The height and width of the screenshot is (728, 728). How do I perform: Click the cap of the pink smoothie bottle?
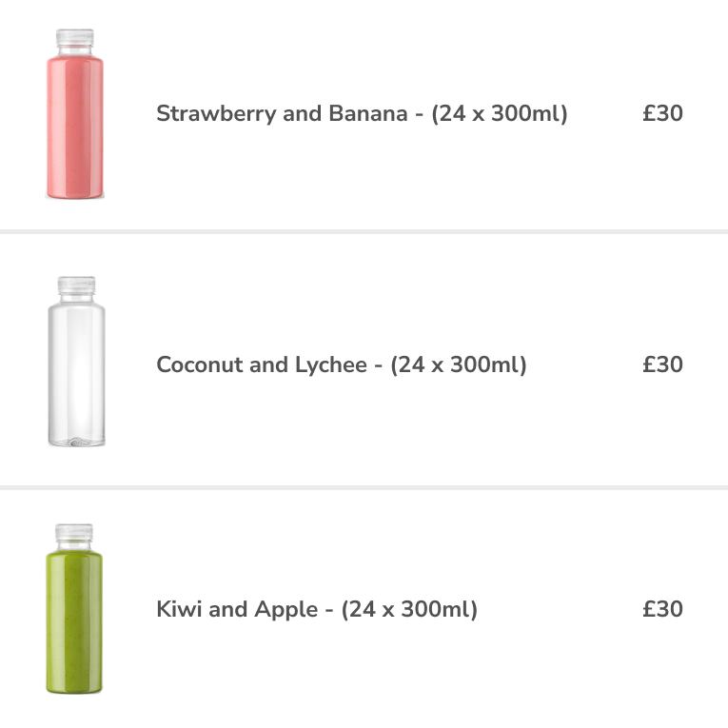[75, 38]
